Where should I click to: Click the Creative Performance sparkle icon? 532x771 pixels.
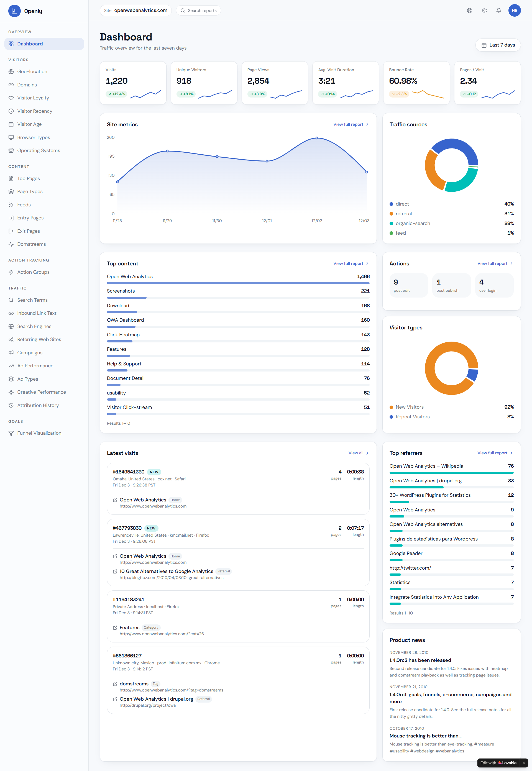click(11, 392)
